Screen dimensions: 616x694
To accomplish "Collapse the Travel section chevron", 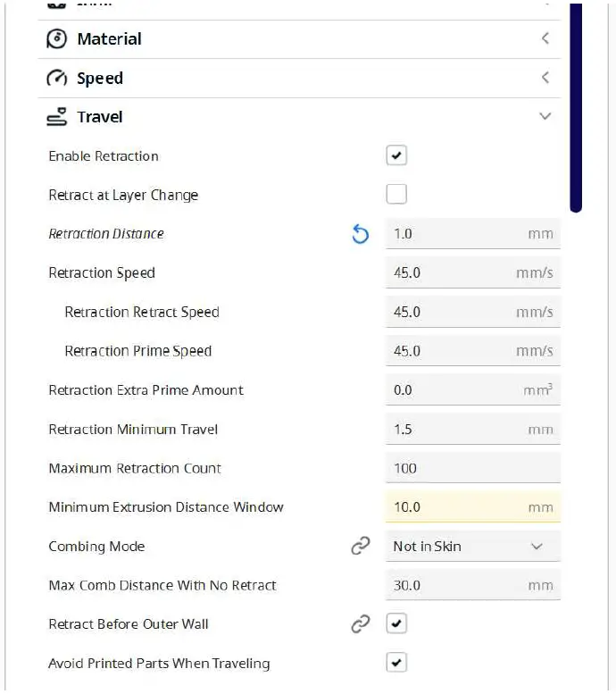I will (x=545, y=117).
